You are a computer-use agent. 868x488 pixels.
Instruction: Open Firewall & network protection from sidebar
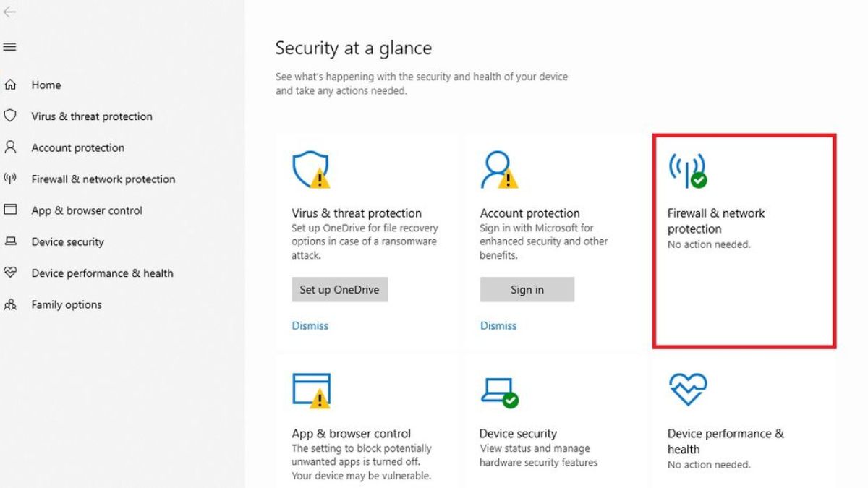tap(103, 179)
